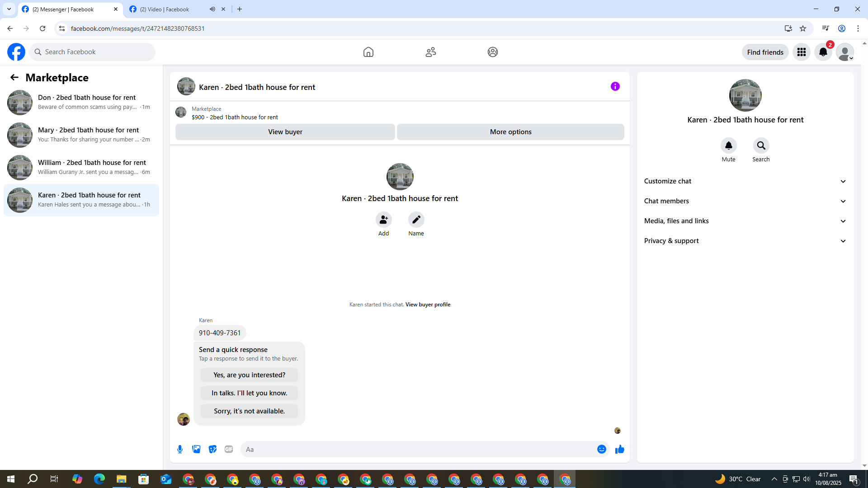Attach a photo or file
This screenshot has height=488, width=868.
tap(196, 449)
